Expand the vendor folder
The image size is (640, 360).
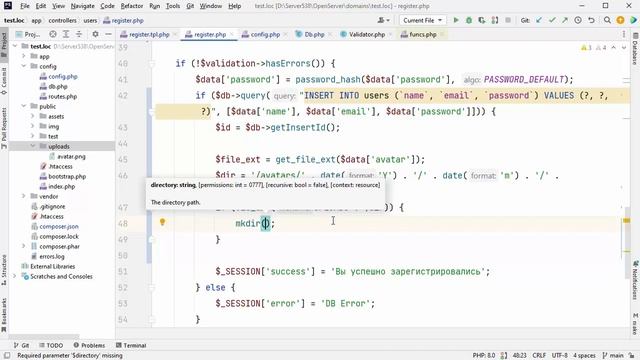click(x=24, y=196)
